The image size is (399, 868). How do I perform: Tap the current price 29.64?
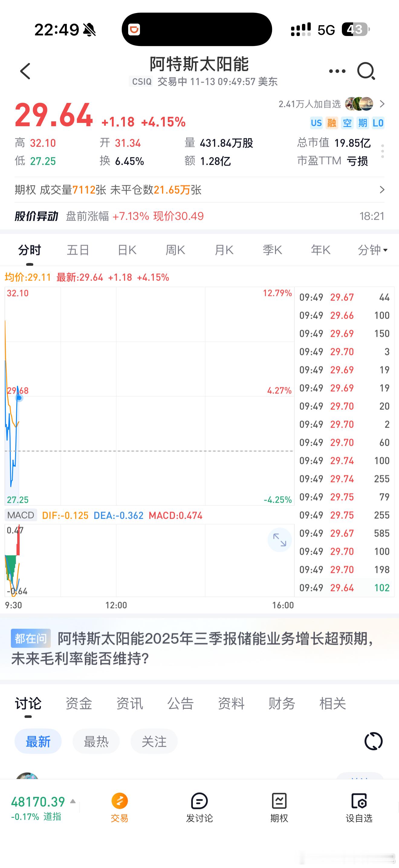coord(54,115)
